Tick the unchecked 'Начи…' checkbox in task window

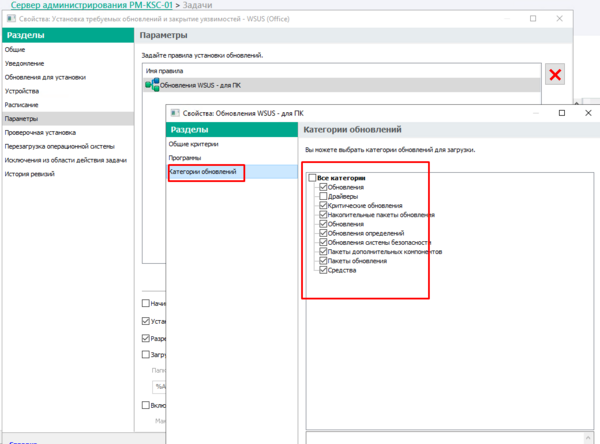click(x=146, y=303)
